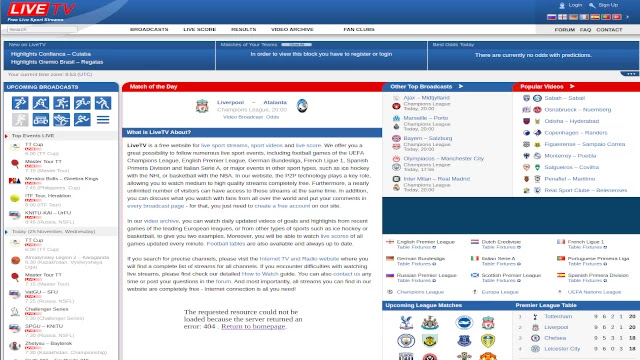Open Inter Milan – Real Madrid broadcast
Screen dimensions: 640x360
click(x=436, y=179)
